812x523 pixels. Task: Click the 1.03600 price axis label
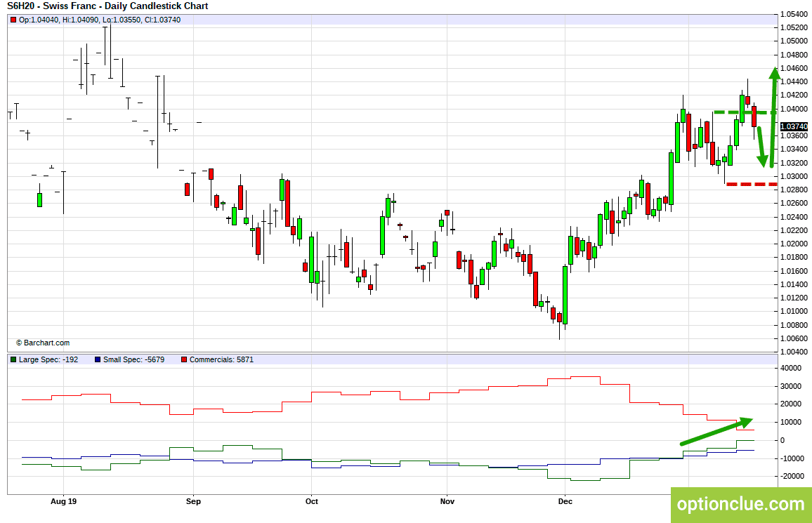point(794,135)
